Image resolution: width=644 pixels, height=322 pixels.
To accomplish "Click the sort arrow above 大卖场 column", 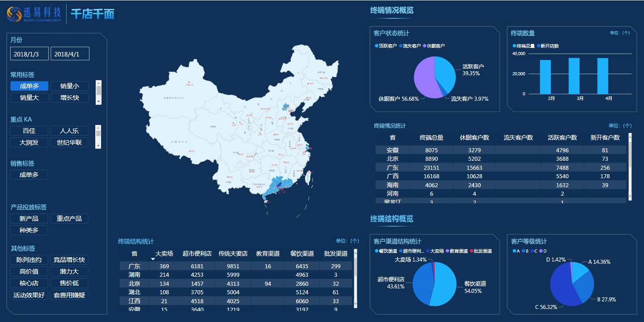I will click(153, 258).
